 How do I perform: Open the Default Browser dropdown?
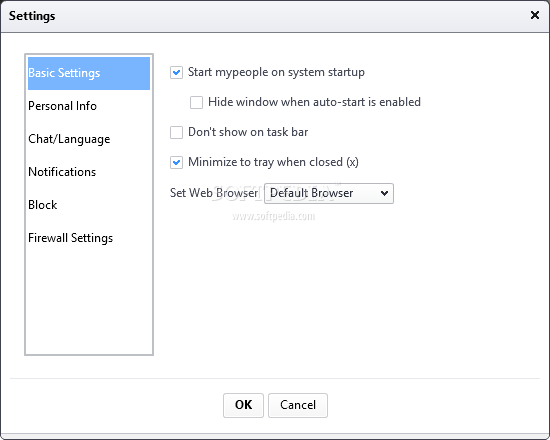tap(329, 193)
